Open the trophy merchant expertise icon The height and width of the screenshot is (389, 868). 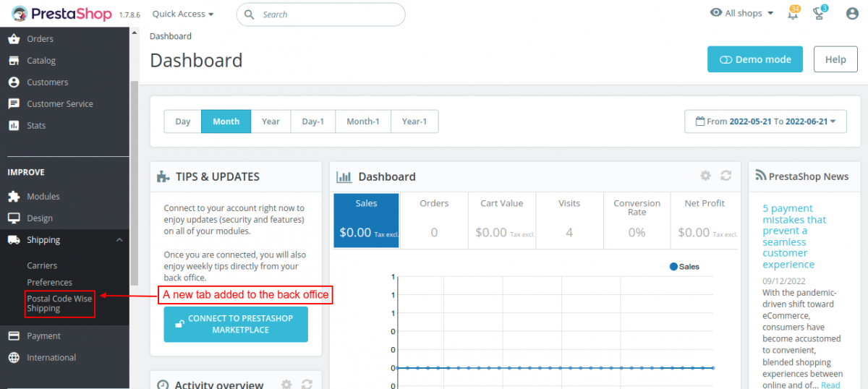tap(819, 14)
